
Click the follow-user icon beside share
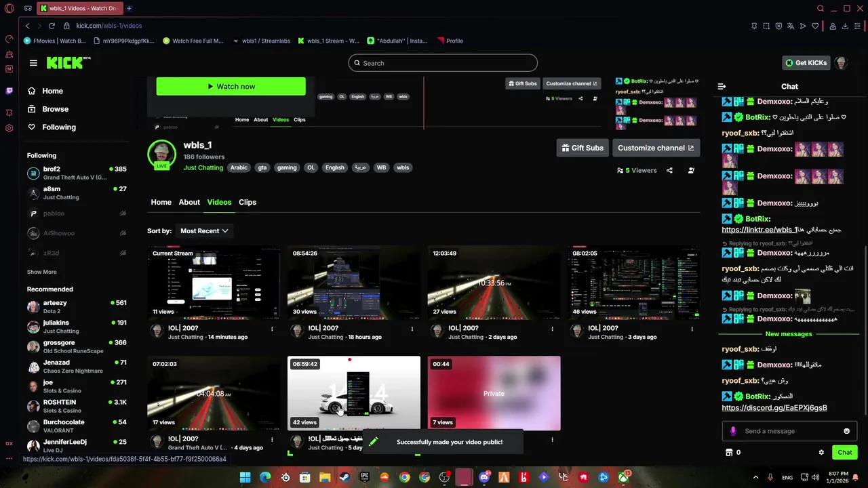(691, 171)
